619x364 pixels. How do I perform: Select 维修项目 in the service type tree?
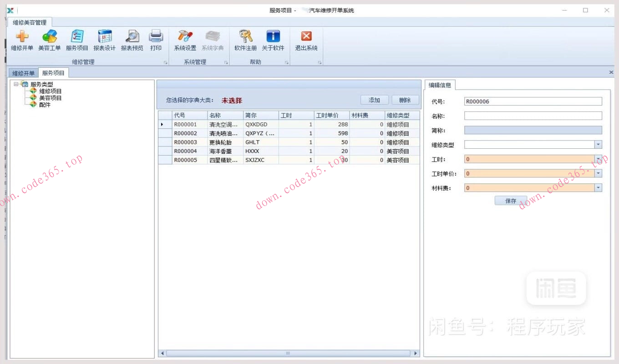[x=50, y=91]
